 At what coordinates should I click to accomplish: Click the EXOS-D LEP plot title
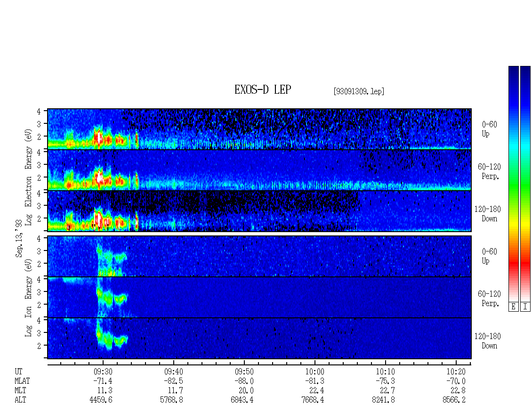pyautogui.click(x=263, y=89)
